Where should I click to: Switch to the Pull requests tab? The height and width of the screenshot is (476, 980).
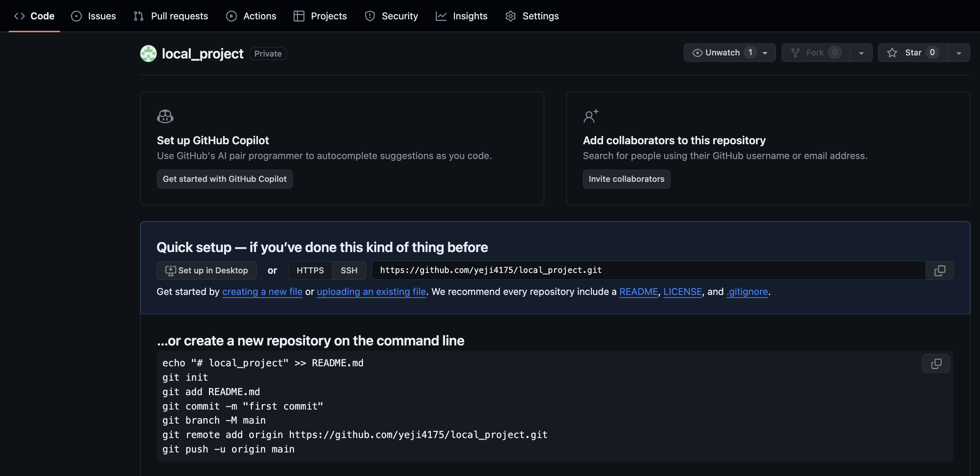[x=171, y=16]
